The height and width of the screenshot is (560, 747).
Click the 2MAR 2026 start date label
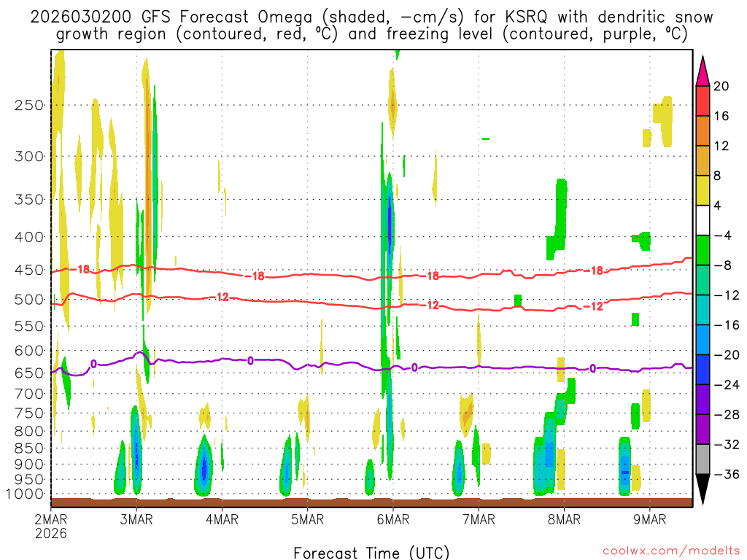50,526
